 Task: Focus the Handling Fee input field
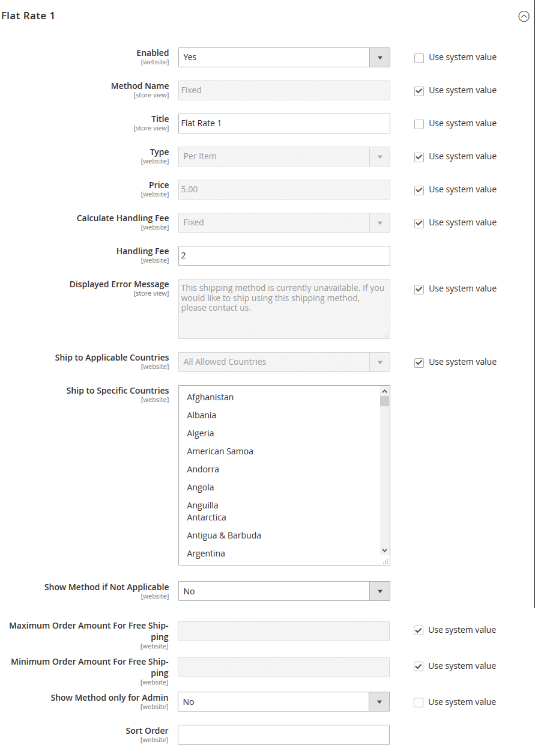coord(284,256)
